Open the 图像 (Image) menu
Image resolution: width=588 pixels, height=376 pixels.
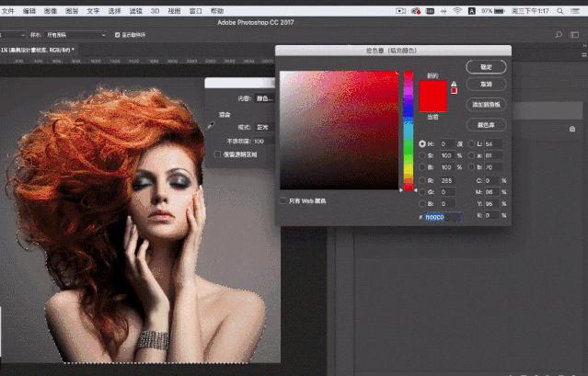tap(51, 11)
